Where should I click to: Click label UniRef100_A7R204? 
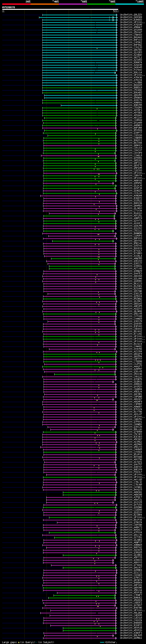pos(131,80)
